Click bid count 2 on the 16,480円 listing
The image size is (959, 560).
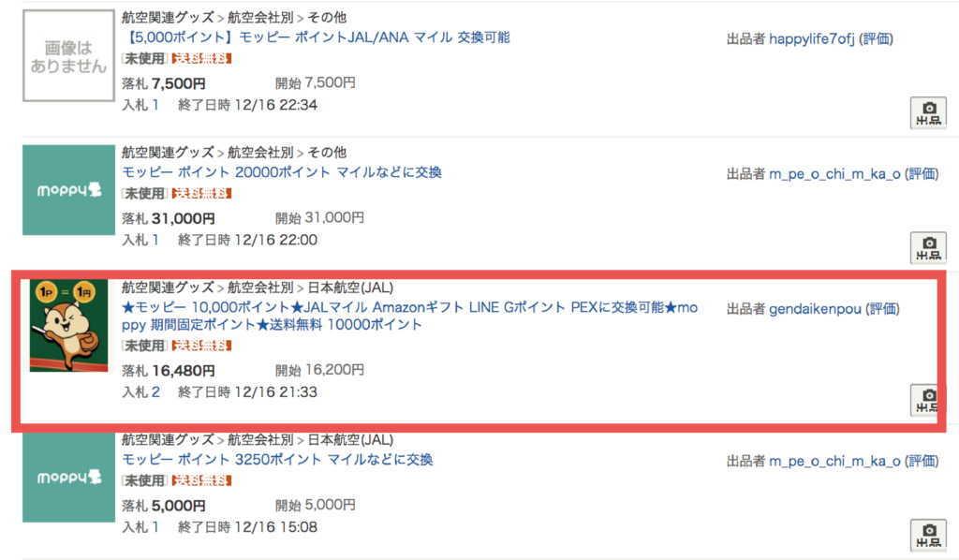click(155, 391)
